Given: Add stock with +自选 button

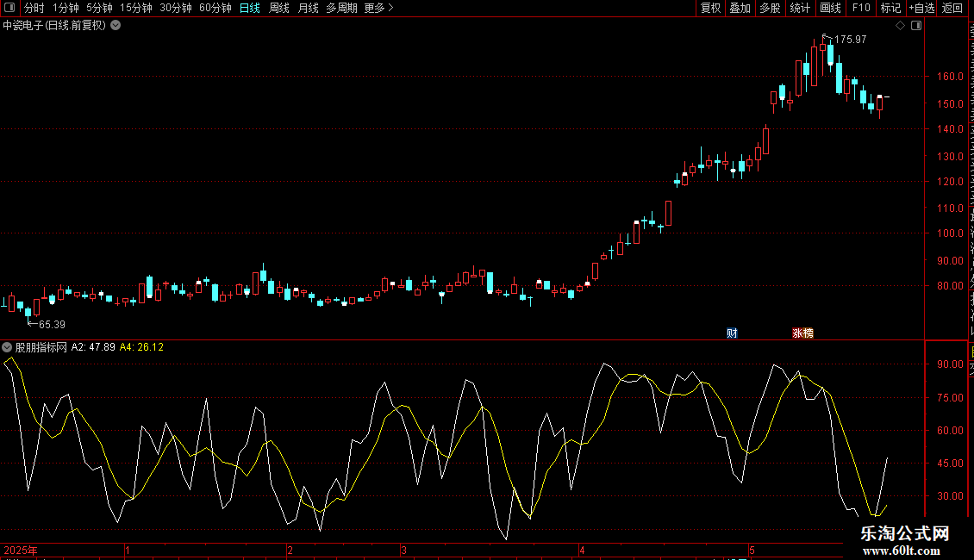Looking at the screenshot, I should 921,8.
